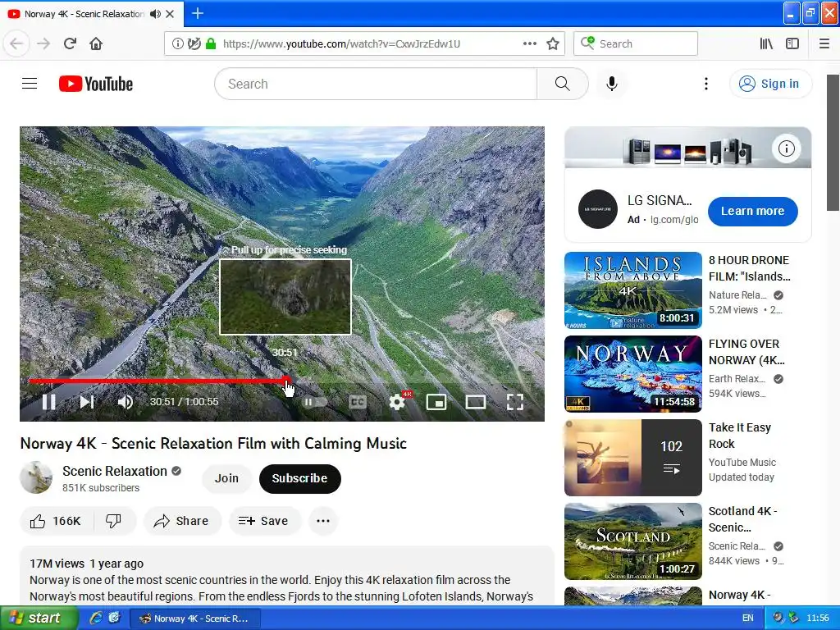Open Flying Over Norway video thumbnail

[x=632, y=374]
